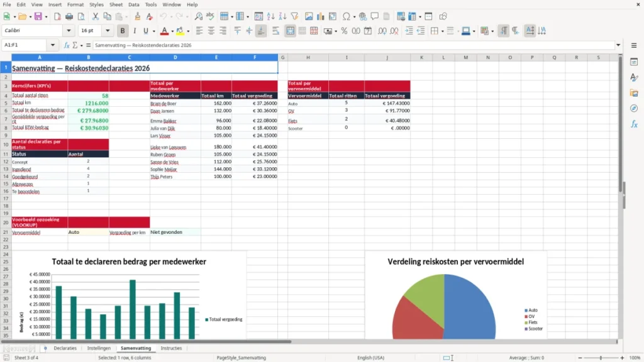
Task: Run the Spelling check icon
Action: (x=210, y=16)
